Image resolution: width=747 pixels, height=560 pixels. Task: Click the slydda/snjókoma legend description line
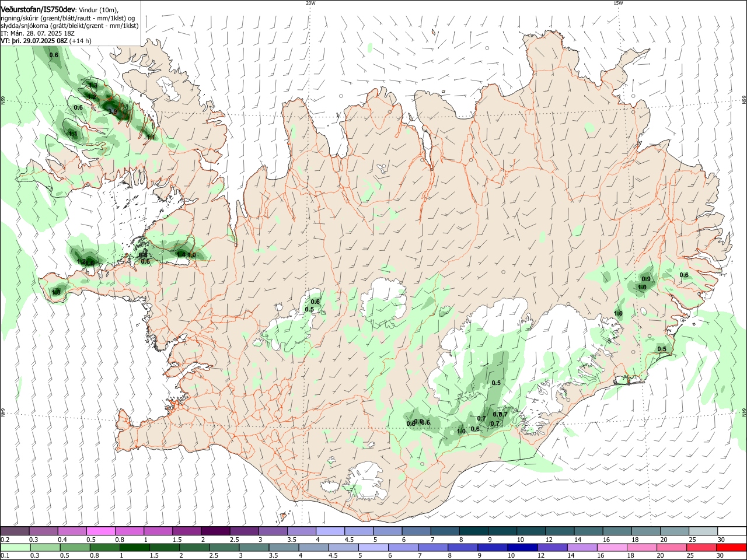tap(69, 26)
